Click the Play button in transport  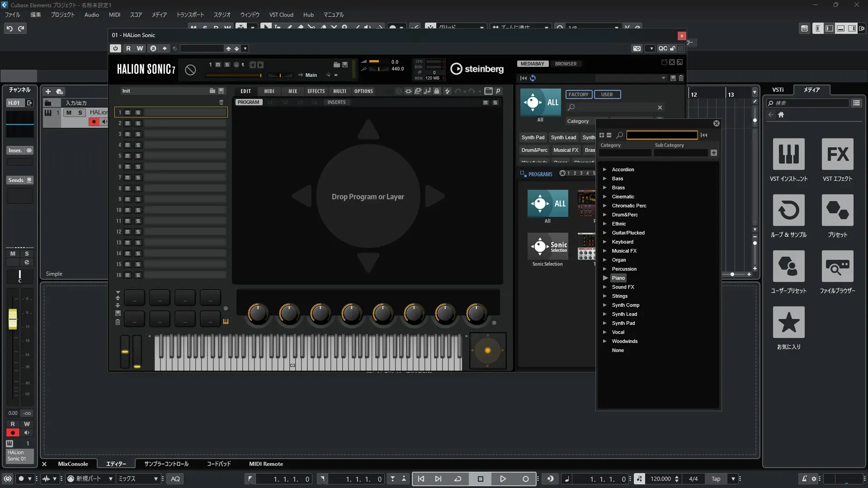[x=503, y=479]
